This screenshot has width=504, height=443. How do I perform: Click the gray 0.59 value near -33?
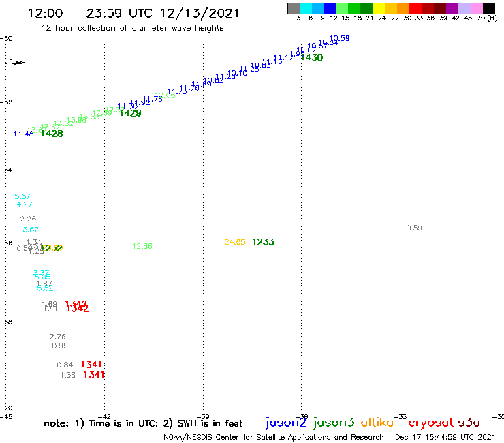point(414,228)
